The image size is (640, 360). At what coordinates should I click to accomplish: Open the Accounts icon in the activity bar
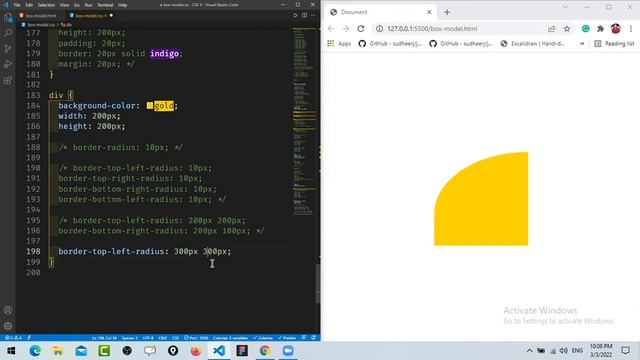click(x=8, y=310)
